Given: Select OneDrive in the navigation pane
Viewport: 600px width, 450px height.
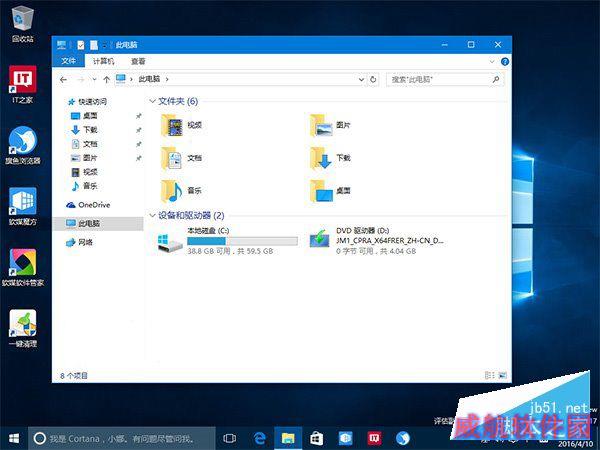Looking at the screenshot, I should [88, 205].
